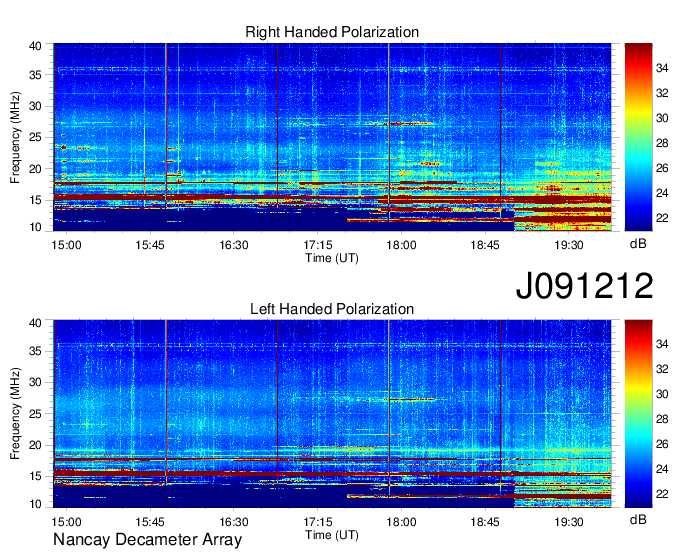Click the 34 dB label on Right Handed color bar

click(662, 68)
